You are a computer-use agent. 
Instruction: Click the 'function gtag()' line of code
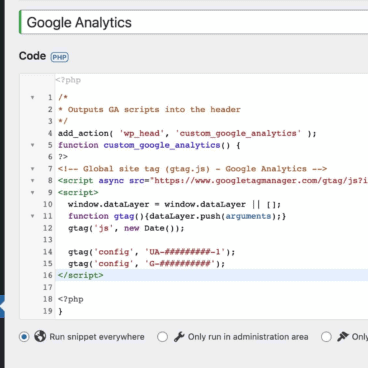[177, 216]
